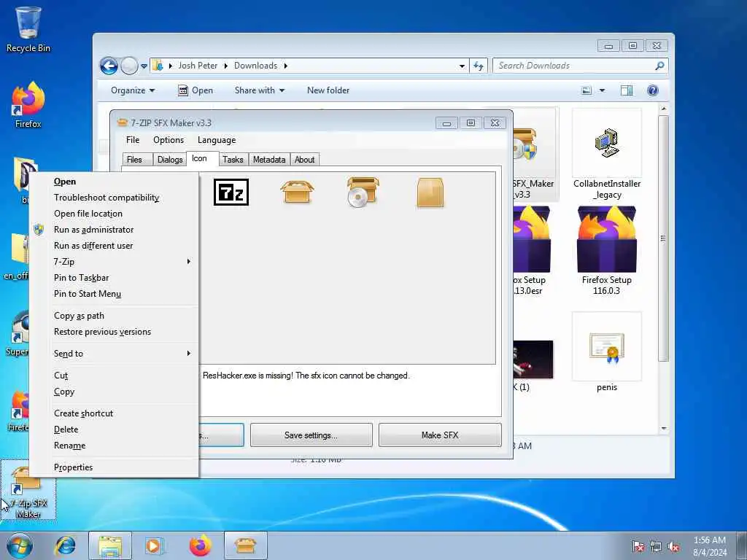Expand breadcrumb arrow after Downloads

(x=286, y=66)
